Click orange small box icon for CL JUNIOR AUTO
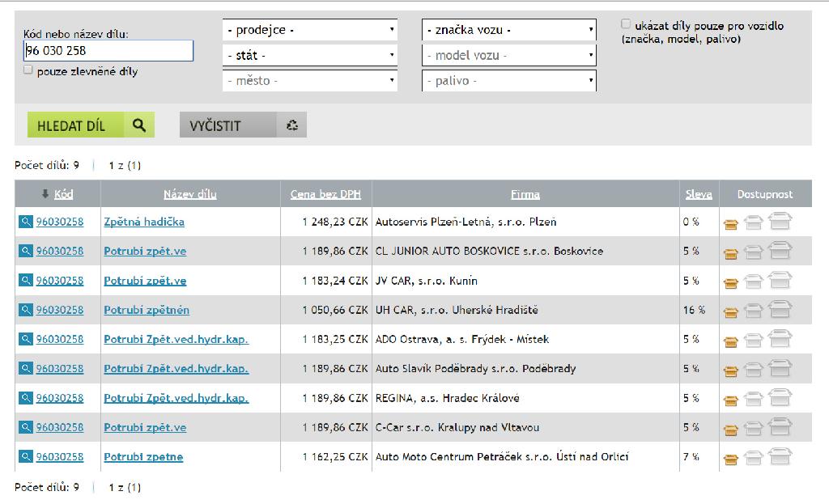 click(x=731, y=254)
